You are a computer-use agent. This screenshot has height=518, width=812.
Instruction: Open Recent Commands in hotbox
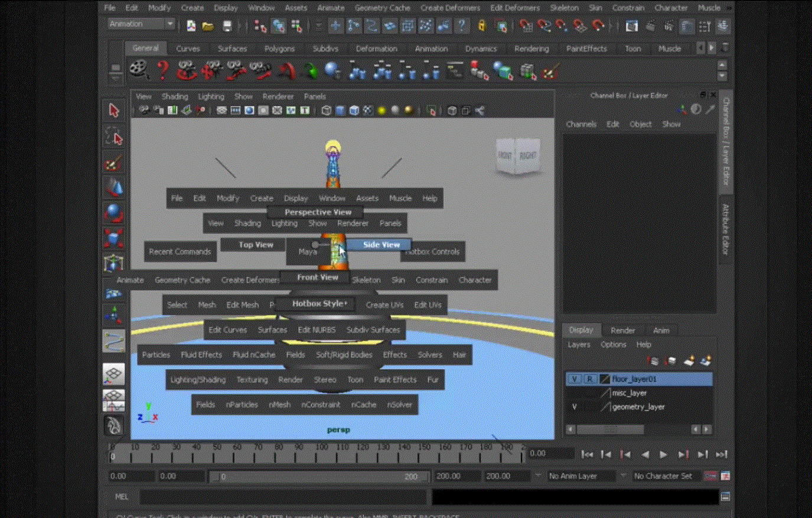[180, 252]
